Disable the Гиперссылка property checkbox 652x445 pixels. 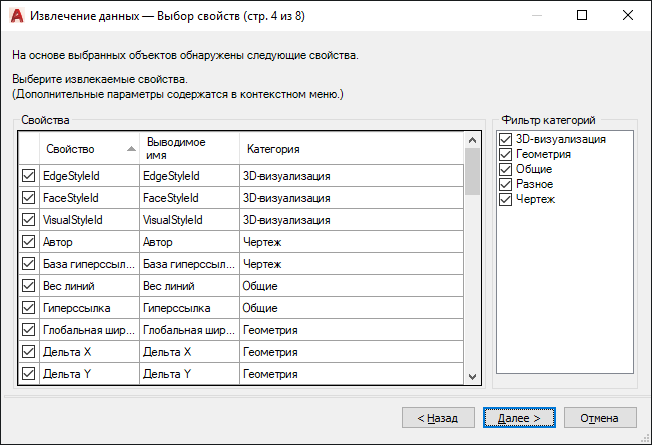tap(28, 307)
